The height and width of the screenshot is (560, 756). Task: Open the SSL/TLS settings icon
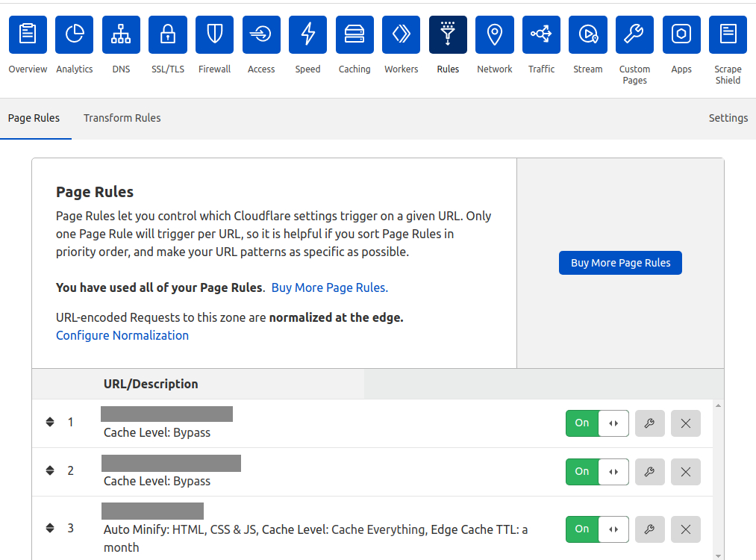pos(167,34)
